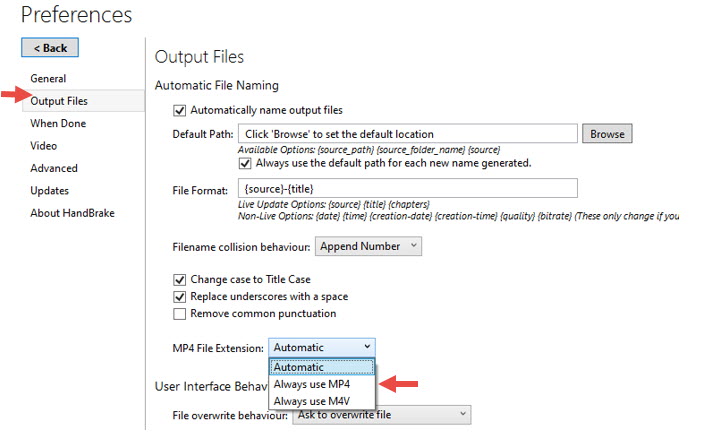Click the Automatic File Naming heading
720x432 pixels.
[x=217, y=85]
